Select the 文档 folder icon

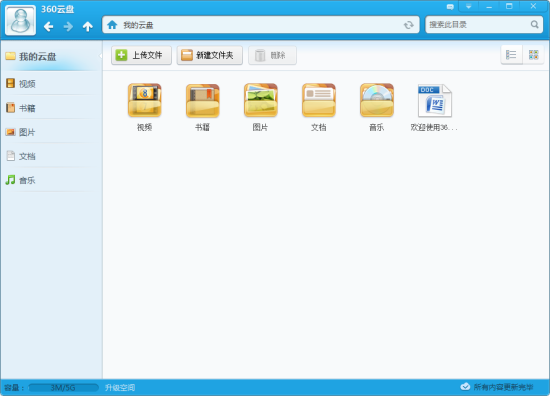(319, 100)
